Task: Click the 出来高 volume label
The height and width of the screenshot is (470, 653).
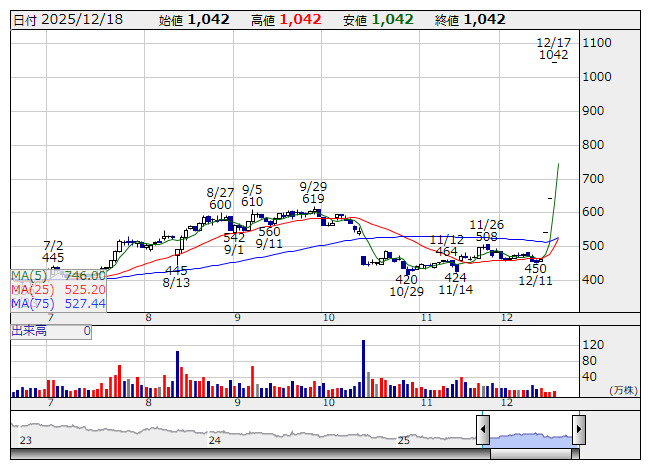Action: click(29, 331)
